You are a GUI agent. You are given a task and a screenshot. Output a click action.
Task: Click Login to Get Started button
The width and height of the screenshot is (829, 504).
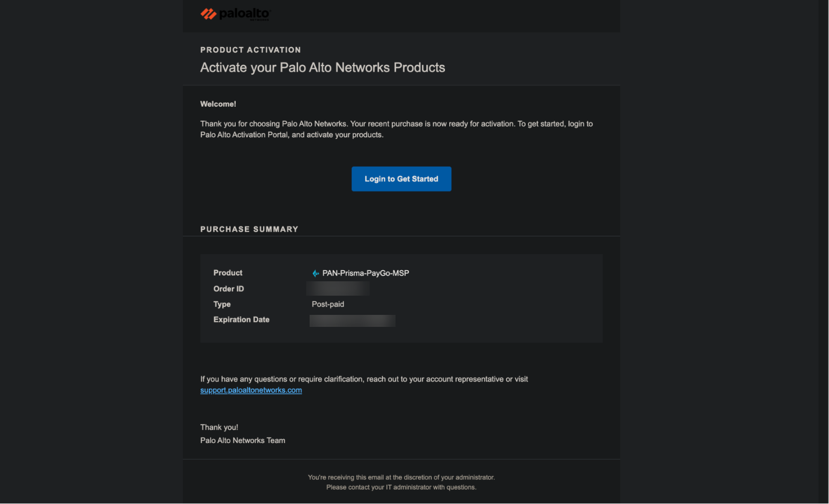click(401, 179)
